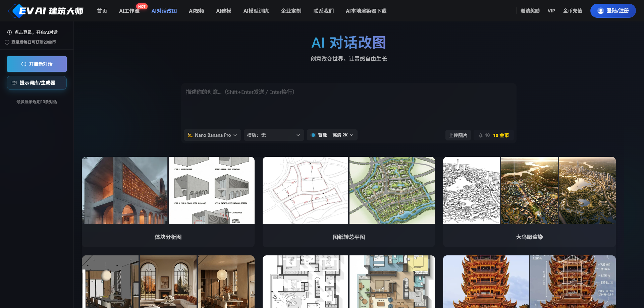Click the EV AI 建筑大师 logo
644x308 pixels.
[46, 11]
